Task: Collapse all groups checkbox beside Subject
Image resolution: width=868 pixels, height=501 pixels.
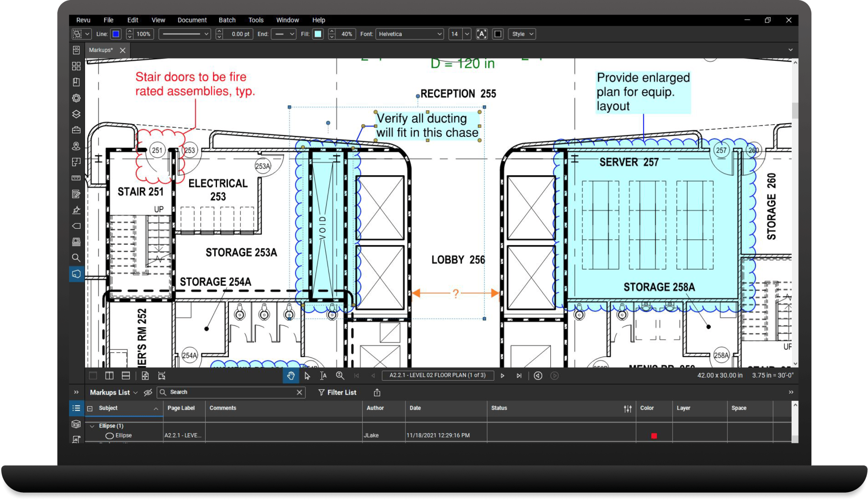Action: [x=90, y=408]
